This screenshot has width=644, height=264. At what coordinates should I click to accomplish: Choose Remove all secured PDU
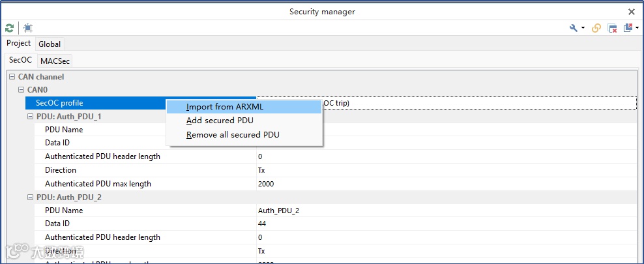point(233,135)
